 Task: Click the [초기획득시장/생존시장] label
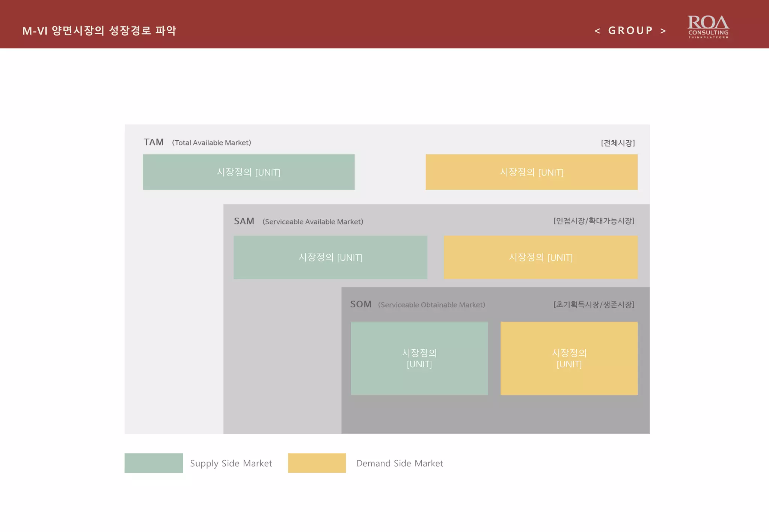coord(594,304)
